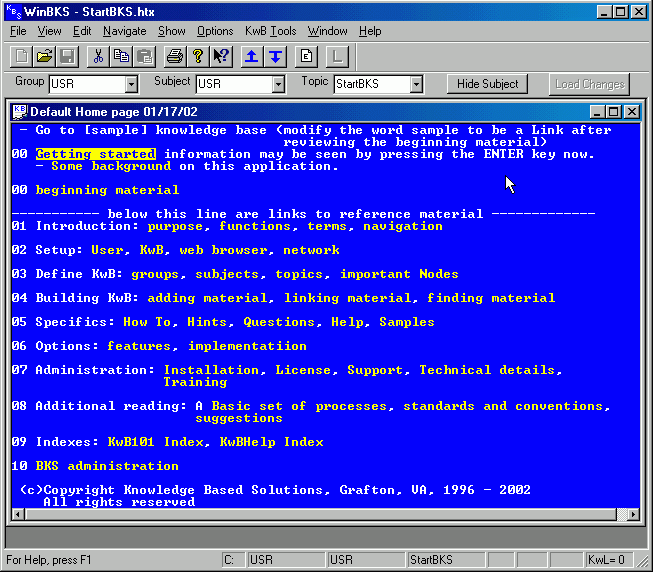Open help with question mark icon
Image resolution: width=653 pixels, height=572 pixels.
click(x=198, y=56)
